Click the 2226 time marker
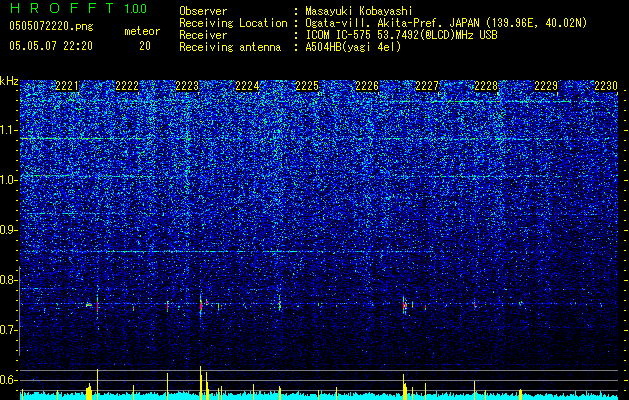 pyautogui.click(x=367, y=86)
